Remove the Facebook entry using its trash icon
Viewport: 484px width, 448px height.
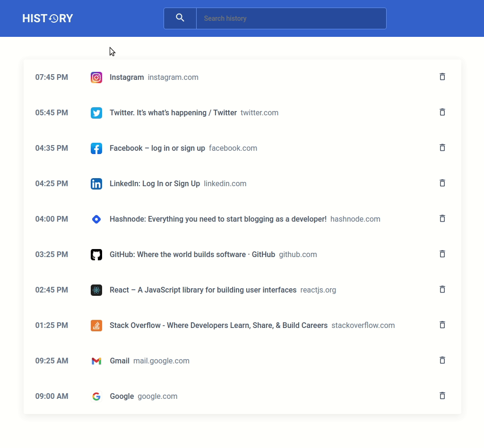[x=442, y=147]
